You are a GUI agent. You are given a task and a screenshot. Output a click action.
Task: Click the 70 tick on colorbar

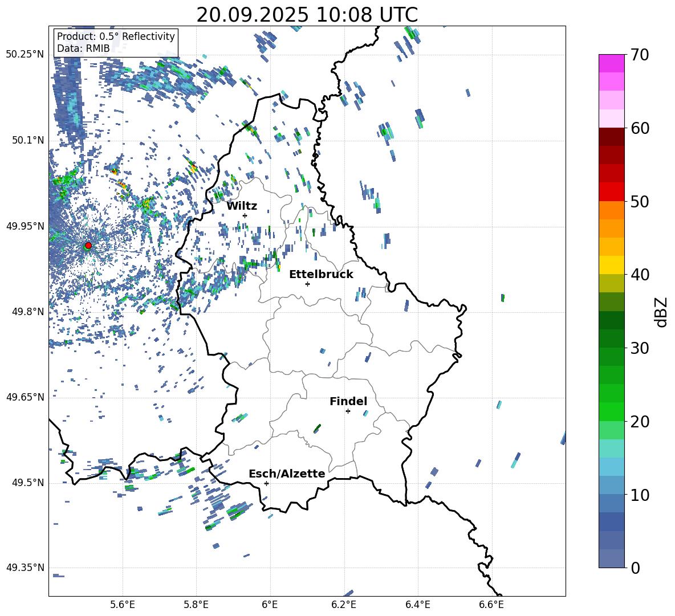point(639,55)
